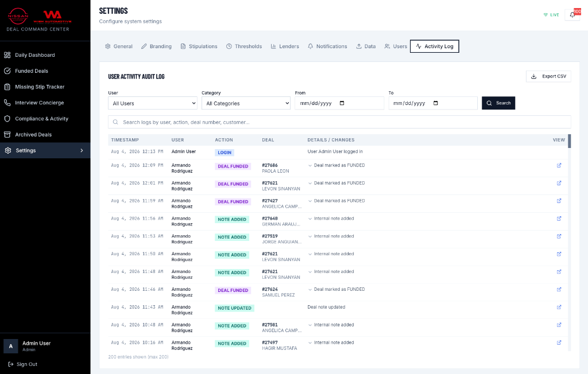588x374 pixels.
Task: Click the NOTE UPDATED badge
Action: [235, 308]
